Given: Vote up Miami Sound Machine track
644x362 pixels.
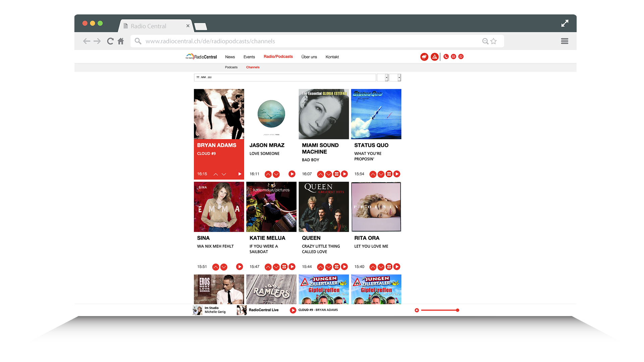Looking at the screenshot, I should [320, 174].
